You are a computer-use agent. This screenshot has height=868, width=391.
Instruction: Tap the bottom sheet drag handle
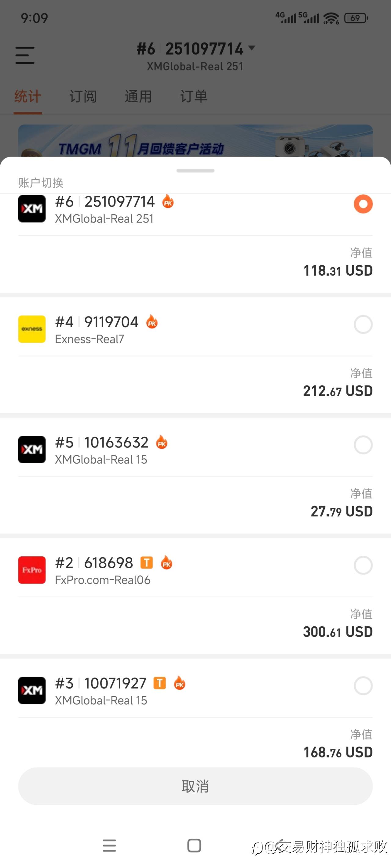[x=195, y=171]
